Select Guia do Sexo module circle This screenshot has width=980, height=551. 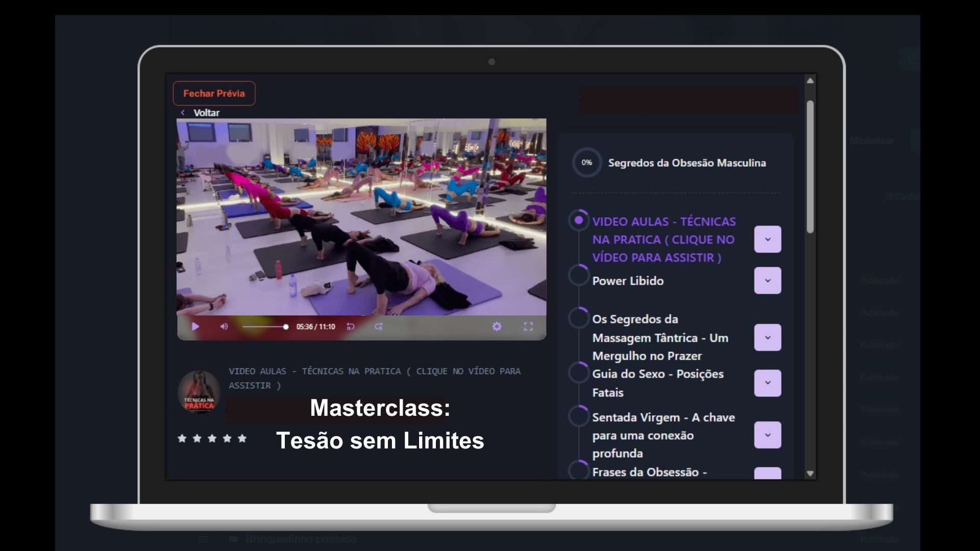[579, 372]
